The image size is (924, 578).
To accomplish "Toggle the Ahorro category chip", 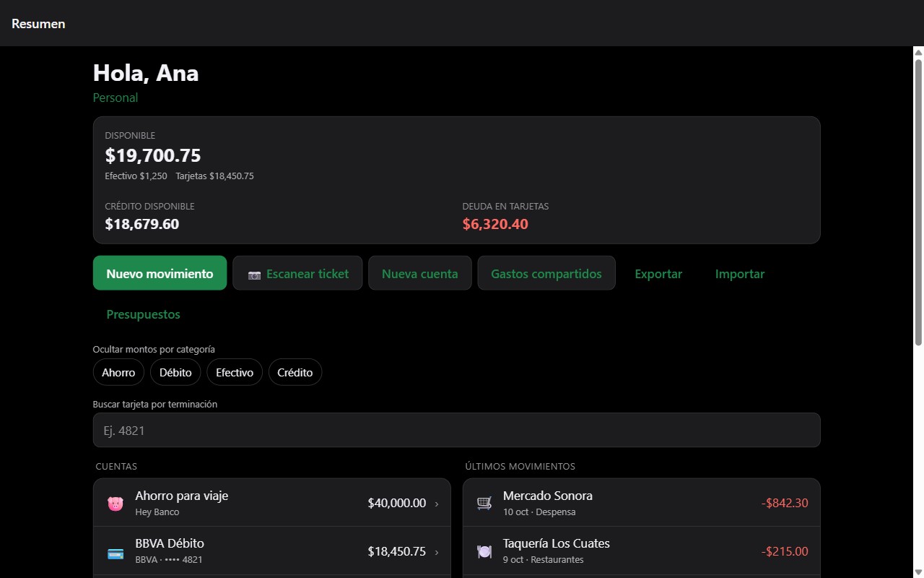I will coord(118,372).
